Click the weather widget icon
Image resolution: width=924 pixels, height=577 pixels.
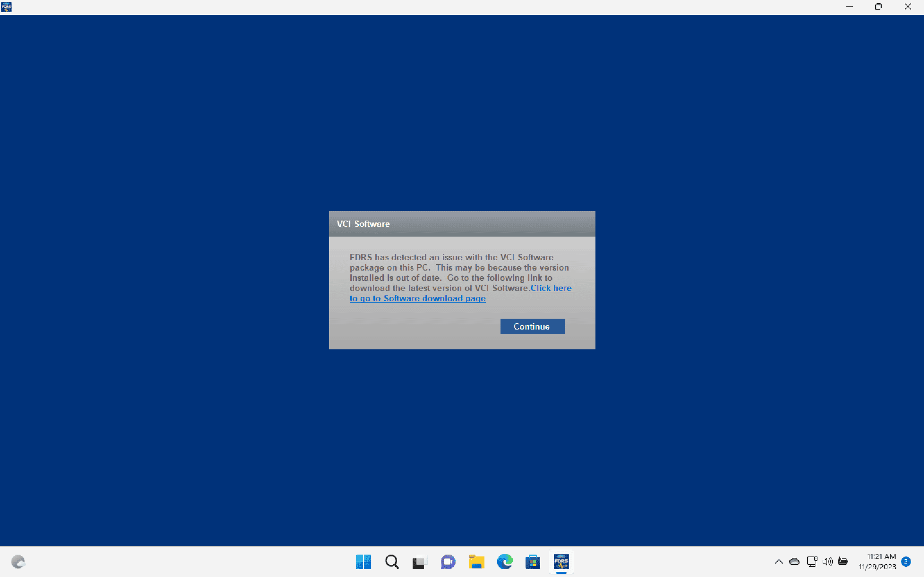[18, 562]
